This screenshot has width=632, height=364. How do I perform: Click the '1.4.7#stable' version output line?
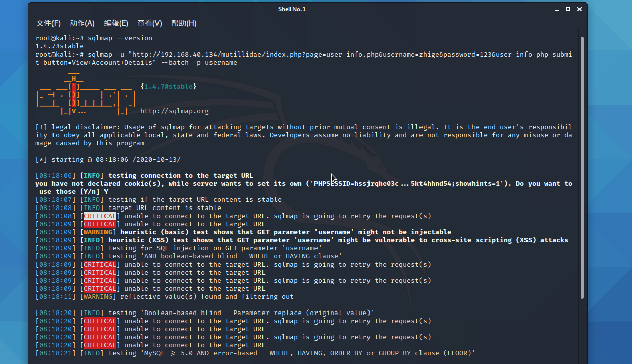(60, 46)
